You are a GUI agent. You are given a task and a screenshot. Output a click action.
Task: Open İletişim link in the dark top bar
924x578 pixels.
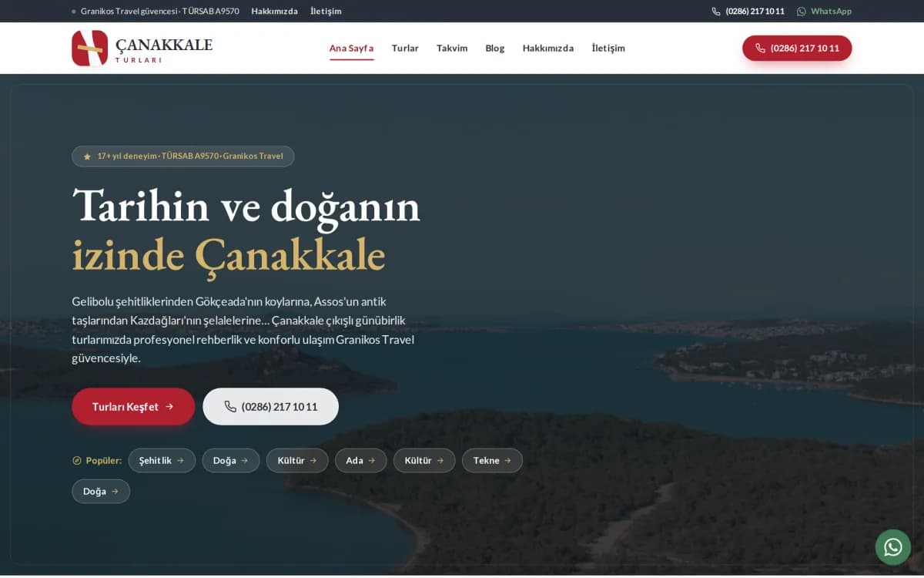(x=326, y=12)
